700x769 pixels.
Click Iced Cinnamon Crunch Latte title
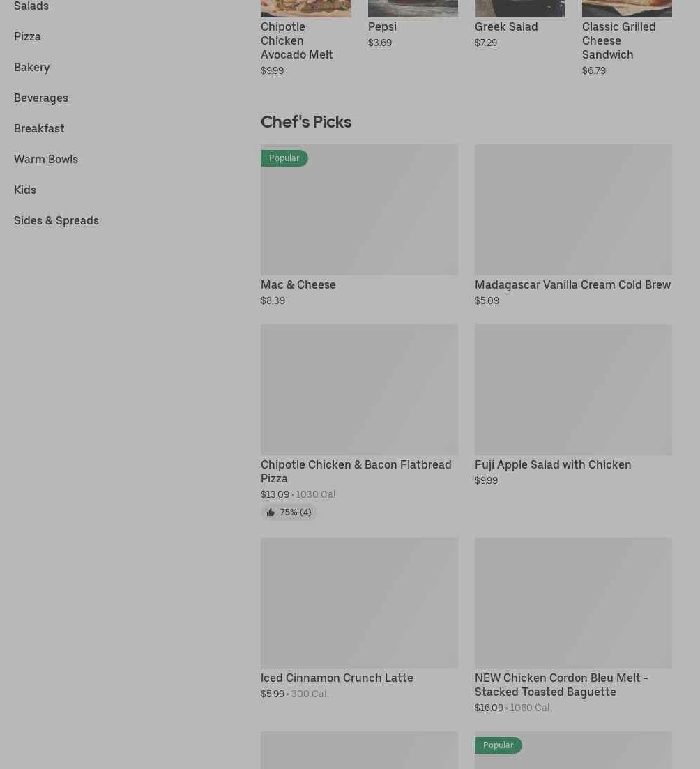pos(337,678)
